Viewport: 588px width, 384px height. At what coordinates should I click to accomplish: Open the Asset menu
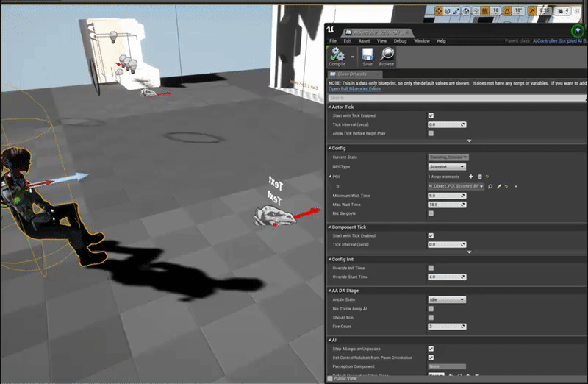point(364,41)
